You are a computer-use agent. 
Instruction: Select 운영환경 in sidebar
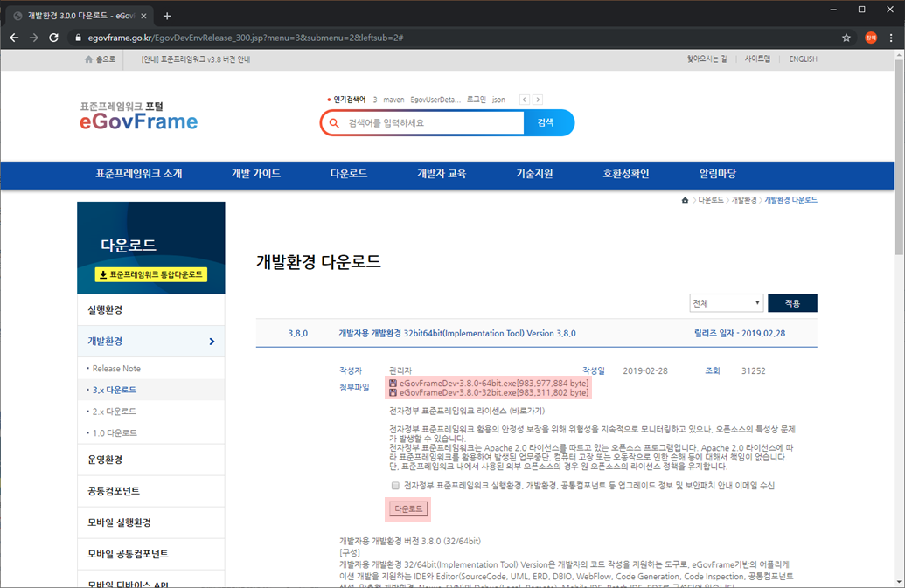(150, 460)
